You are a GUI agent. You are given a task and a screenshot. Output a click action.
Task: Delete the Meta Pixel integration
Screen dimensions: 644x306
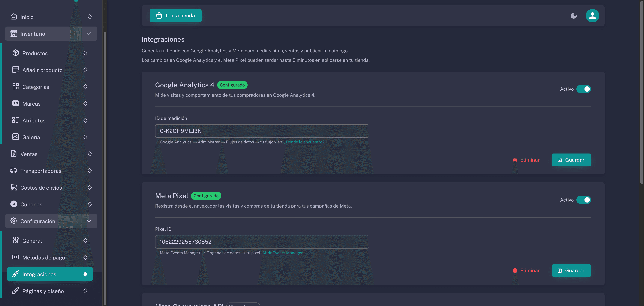526,270
